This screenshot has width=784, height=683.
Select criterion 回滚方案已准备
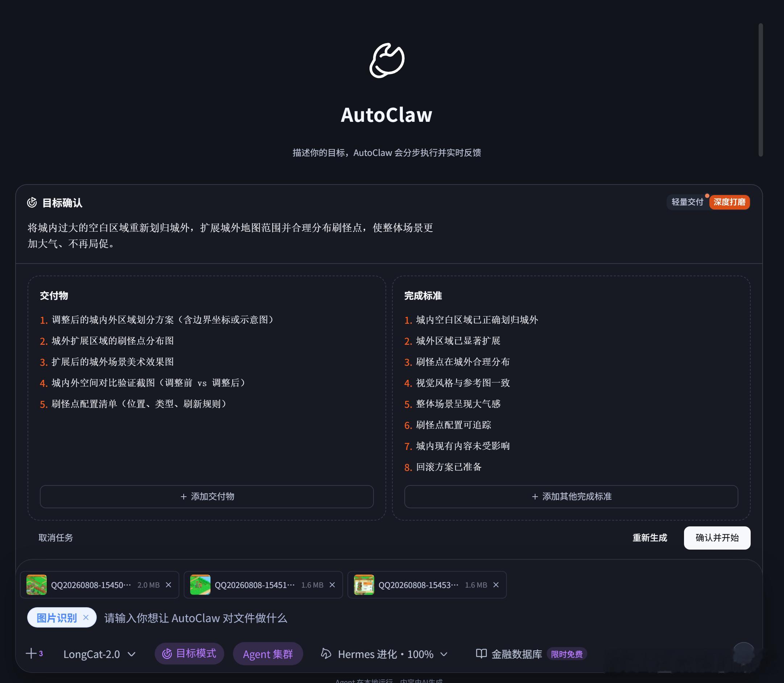pyautogui.click(x=449, y=467)
